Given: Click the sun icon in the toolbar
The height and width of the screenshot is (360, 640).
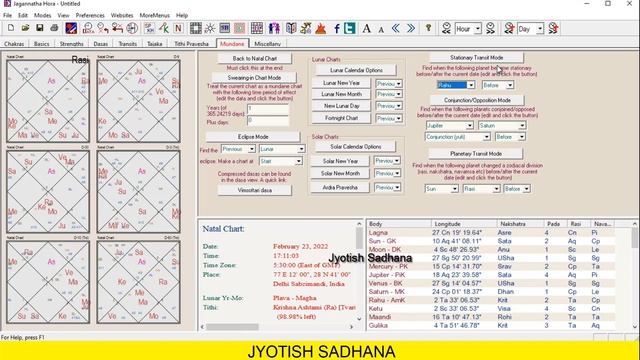Looking at the screenshot, I should (x=210, y=28).
